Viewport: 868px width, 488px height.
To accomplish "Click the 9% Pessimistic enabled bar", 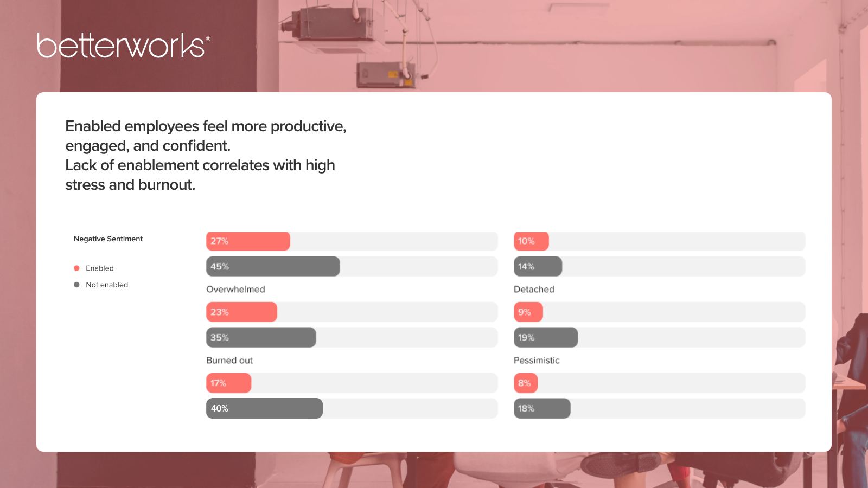I will coord(528,312).
